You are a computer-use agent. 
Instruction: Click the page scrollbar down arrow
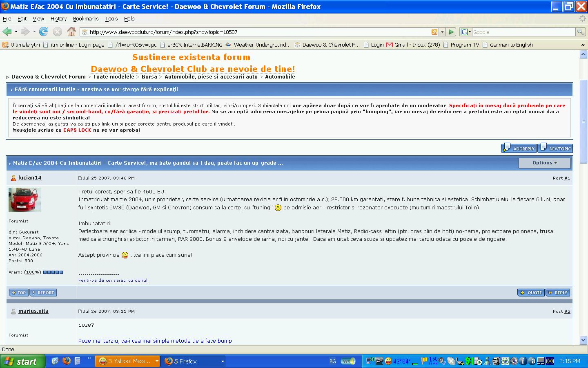coord(583,340)
